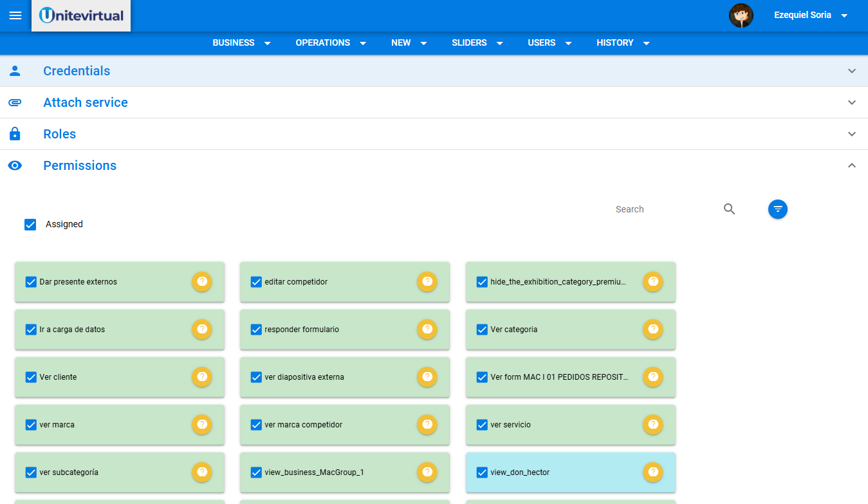
Task: Click the blue filter button
Action: (x=777, y=209)
